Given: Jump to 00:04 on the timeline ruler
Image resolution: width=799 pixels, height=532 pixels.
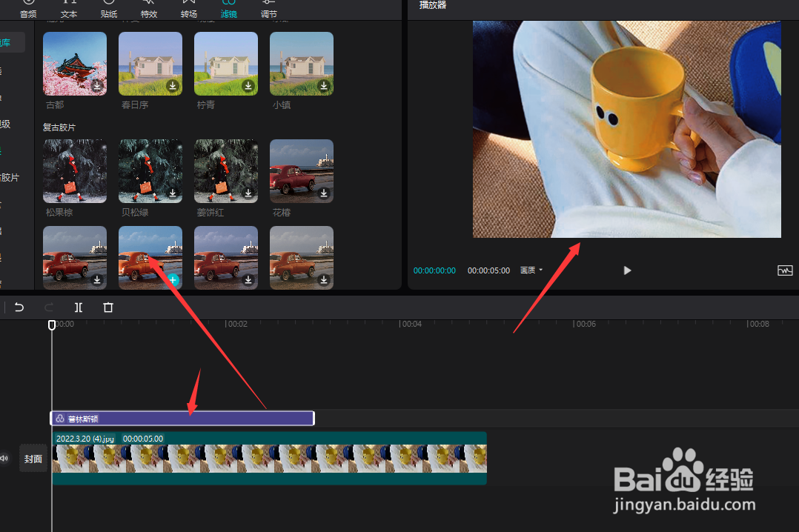Looking at the screenshot, I should click(x=411, y=324).
